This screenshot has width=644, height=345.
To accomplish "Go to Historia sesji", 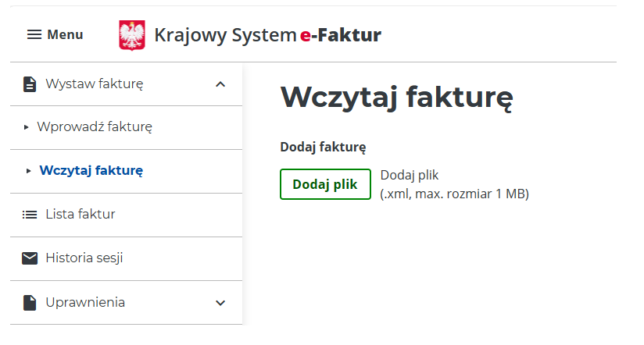I will click(84, 258).
